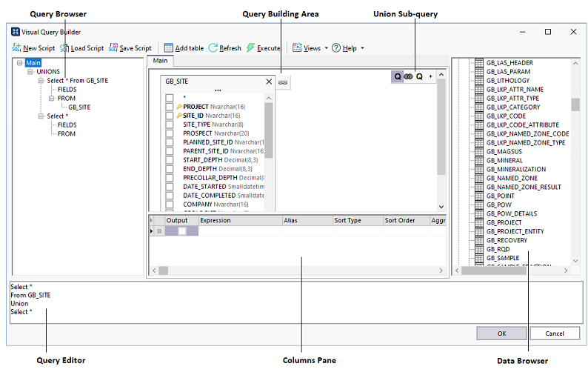
Task: Click the Data Browser horizontal scrollbar thumb
Action: (x=494, y=271)
